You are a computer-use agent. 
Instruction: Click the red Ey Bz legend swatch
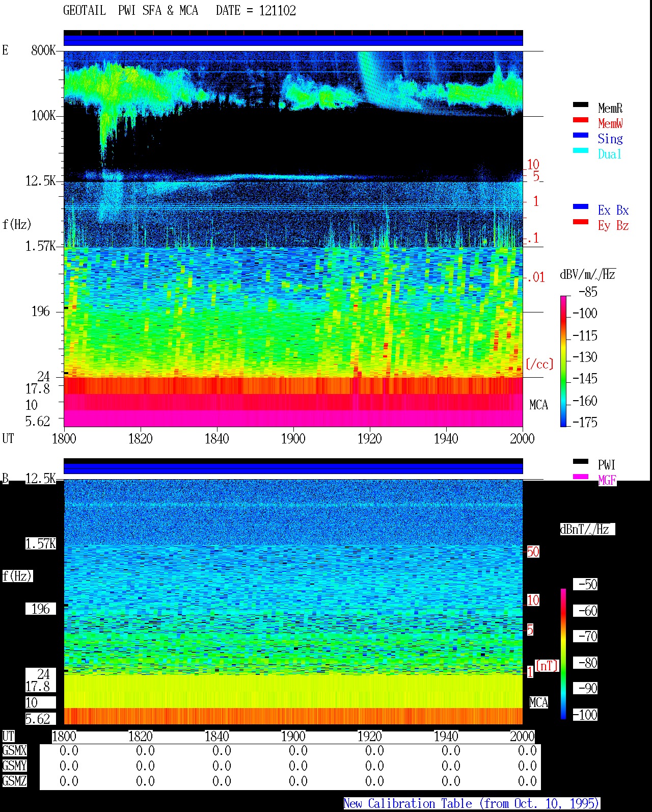(x=581, y=222)
